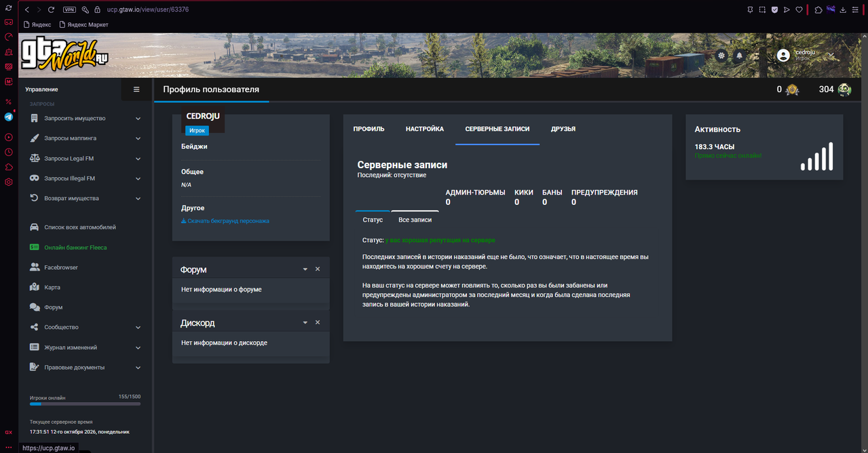Open the gear settings icon in header

(721, 56)
